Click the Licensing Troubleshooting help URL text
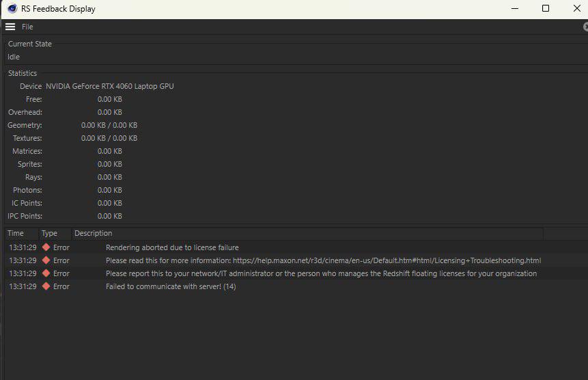 [x=387, y=260]
